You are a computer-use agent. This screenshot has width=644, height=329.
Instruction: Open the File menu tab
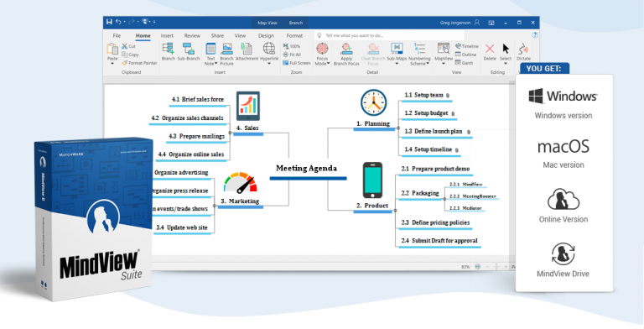point(117,36)
